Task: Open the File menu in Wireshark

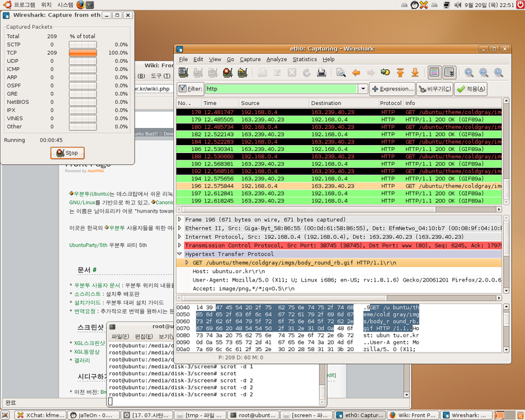Action: [x=183, y=59]
